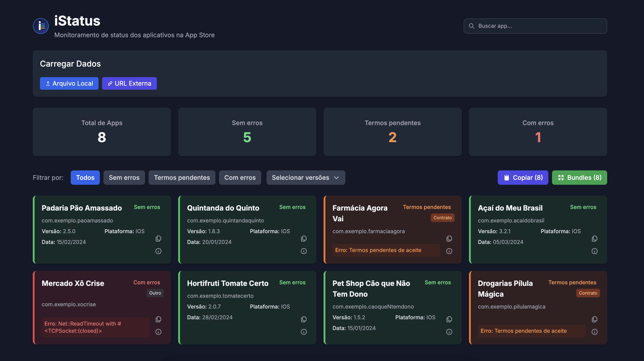Expand the Selecionar versões dropdown
Screen dimensions: 644x361
tap(305, 178)
